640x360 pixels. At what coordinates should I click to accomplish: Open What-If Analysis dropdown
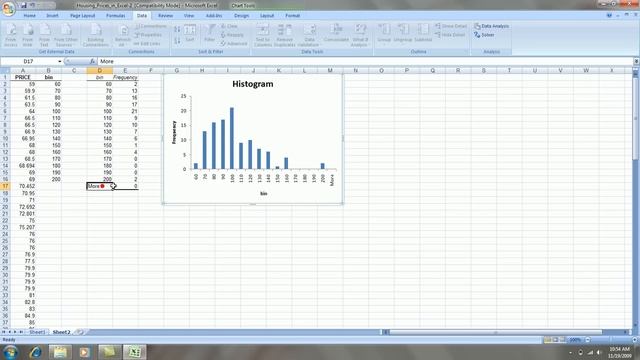click(360, 36)
